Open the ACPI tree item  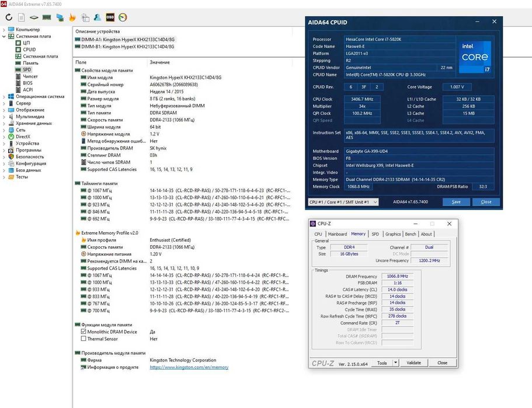(x=28, y=90)
